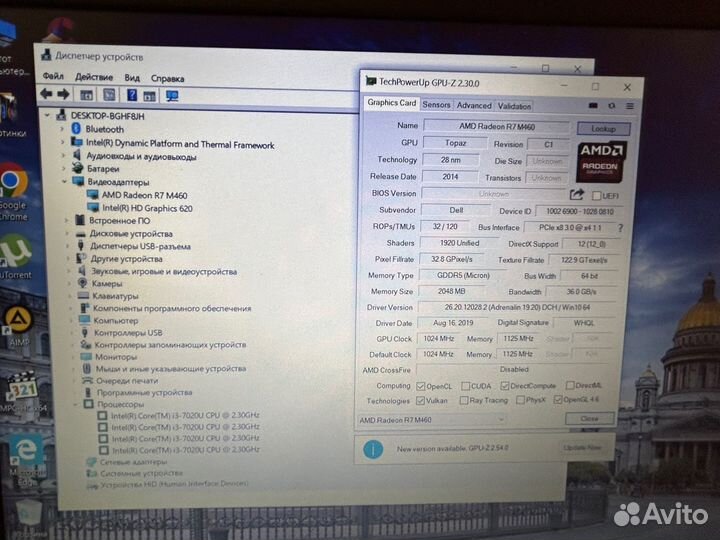Toggle the Vulkan checkbox

pos(420,401)
